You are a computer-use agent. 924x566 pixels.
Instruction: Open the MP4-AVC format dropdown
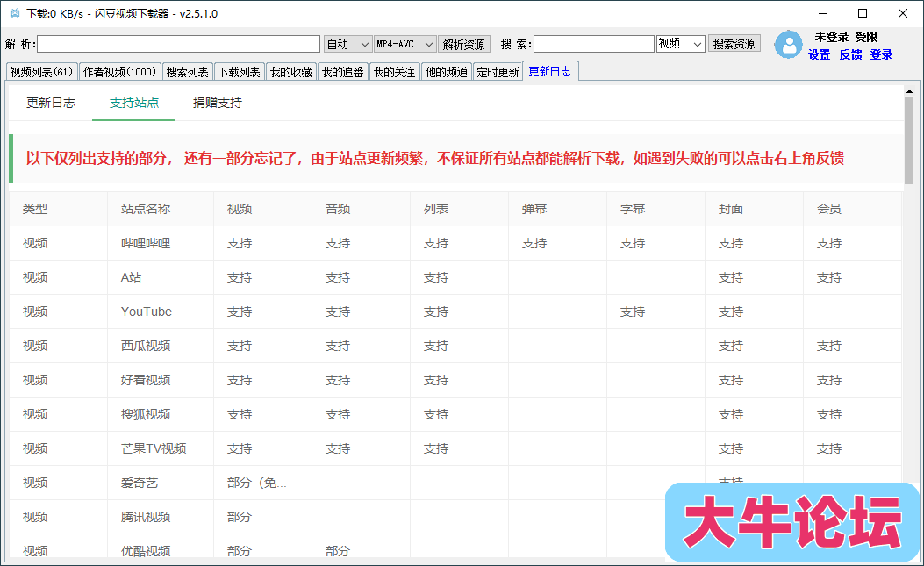click(x=405, y=44)
